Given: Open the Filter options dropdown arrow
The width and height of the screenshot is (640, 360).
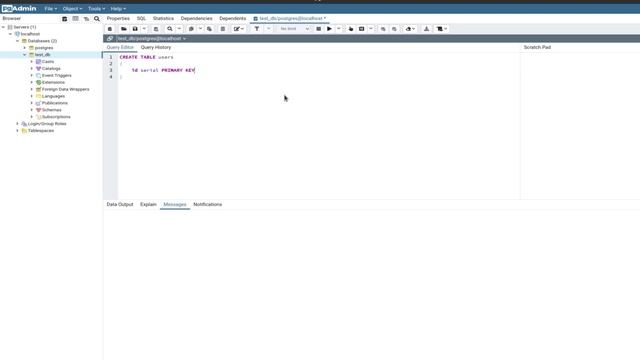Looking at the screenshot, I should [x=268, y=29].
